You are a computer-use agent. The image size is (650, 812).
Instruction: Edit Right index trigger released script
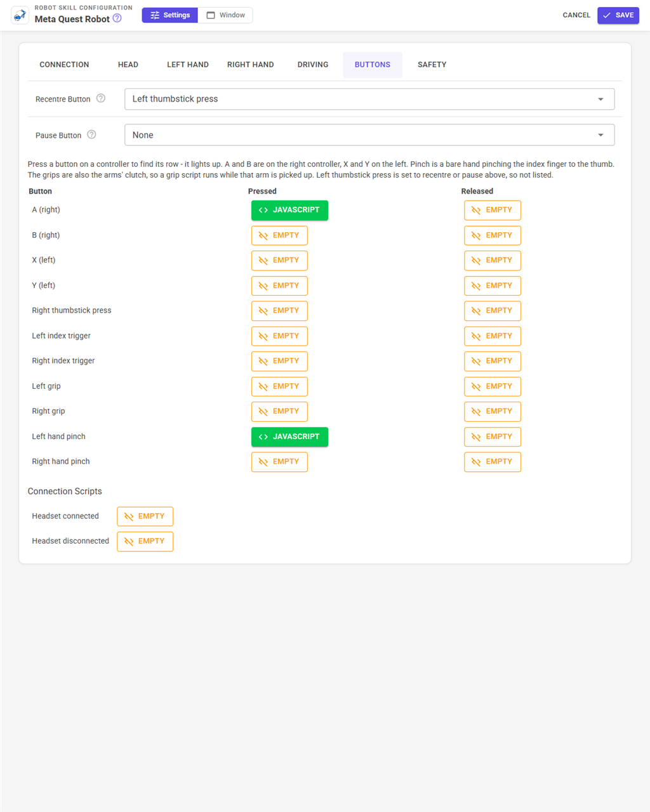(493, 361)
